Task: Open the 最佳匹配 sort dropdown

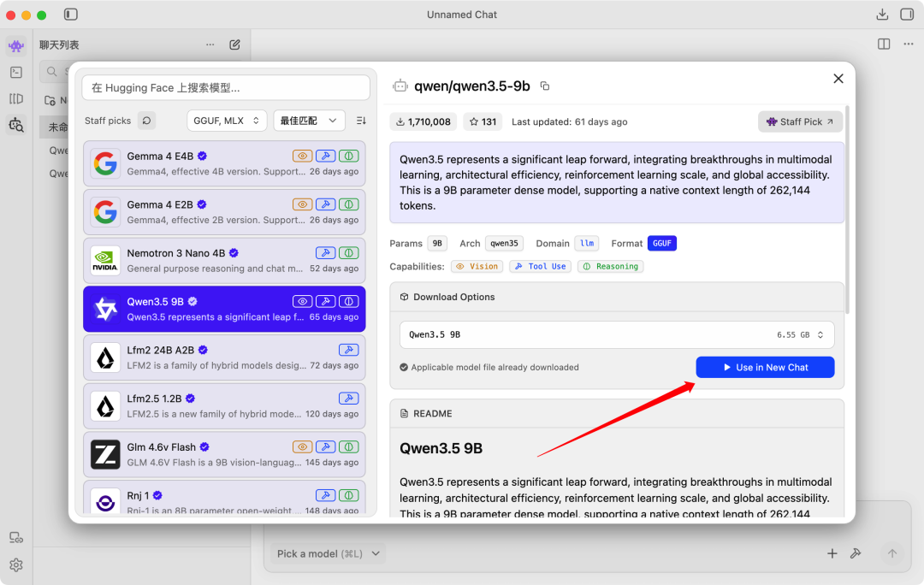Action: click(309, 121)
